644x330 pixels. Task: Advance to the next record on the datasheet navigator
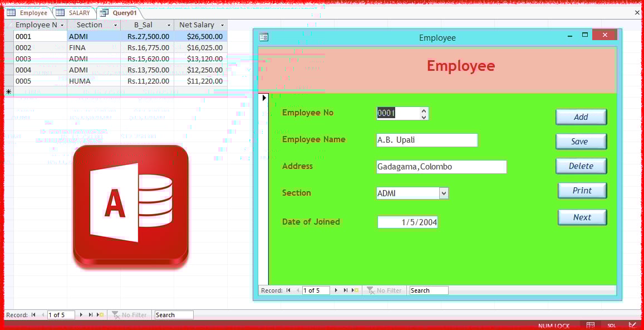click(x=81, y=315)
